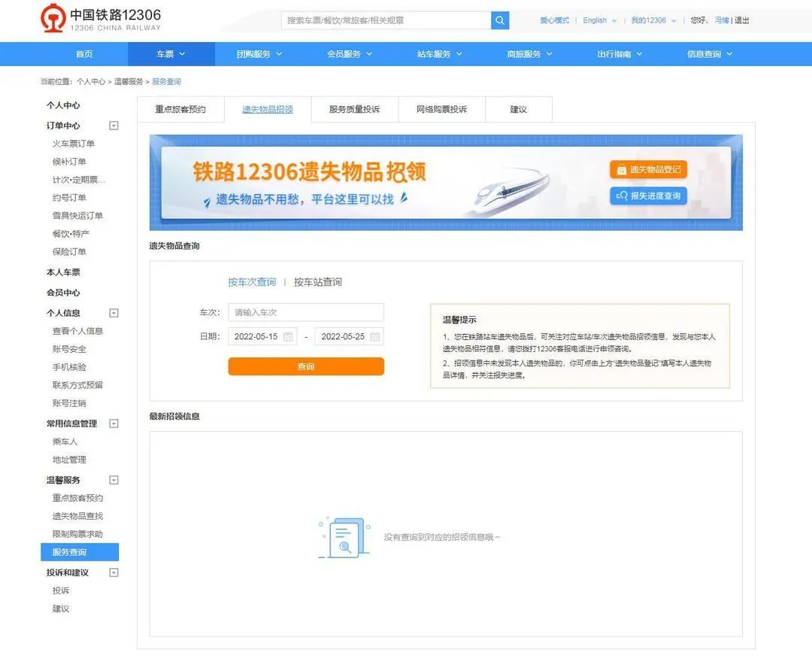Open the 站车服务 navigation menu

pos(440,54)
